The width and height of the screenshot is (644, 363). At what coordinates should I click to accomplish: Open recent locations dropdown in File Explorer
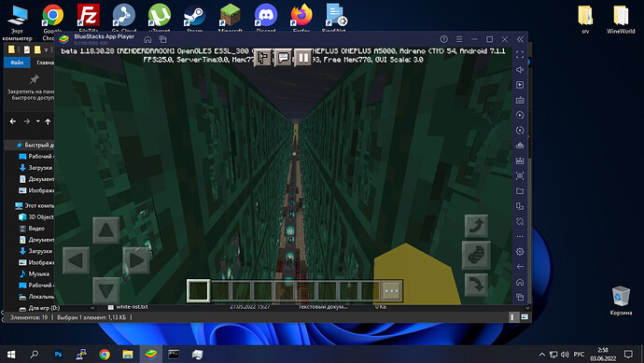[x=37, y=121]
